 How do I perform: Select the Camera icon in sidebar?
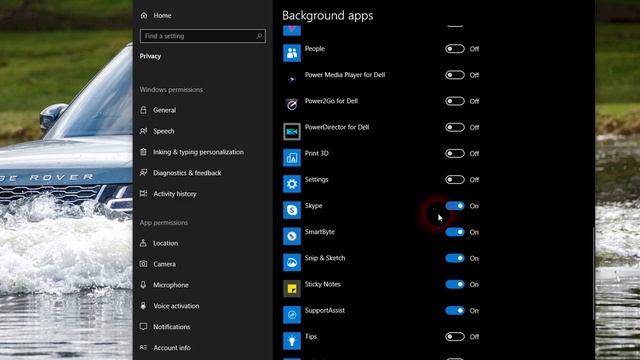click(x=143, y=264)
